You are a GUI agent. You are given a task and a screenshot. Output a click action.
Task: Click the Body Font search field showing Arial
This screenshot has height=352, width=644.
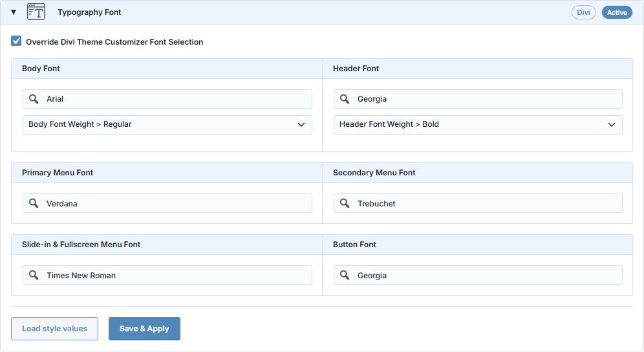pyautogui.click(x=167, y=99)
